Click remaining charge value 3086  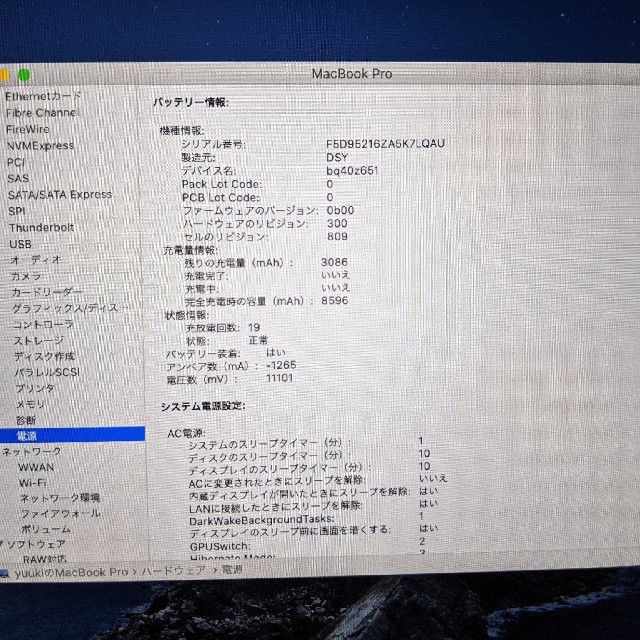[x=334, y=262]
